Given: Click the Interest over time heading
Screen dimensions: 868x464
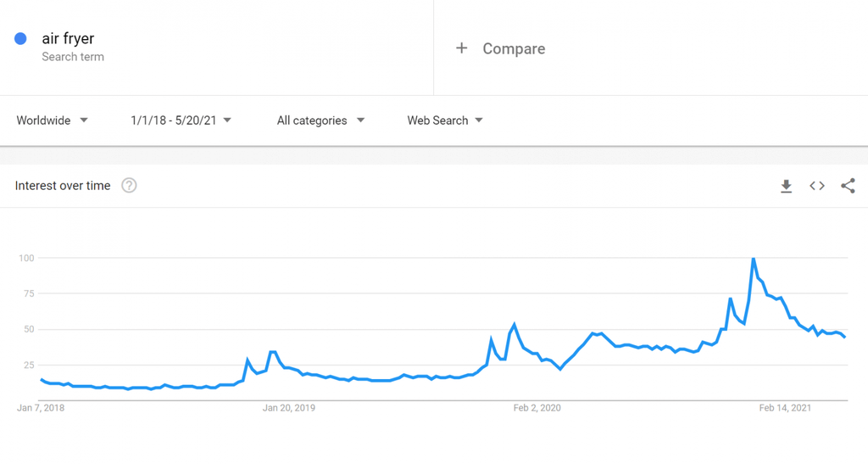Looking at the screenshot, I should click(x=63, y=186).
